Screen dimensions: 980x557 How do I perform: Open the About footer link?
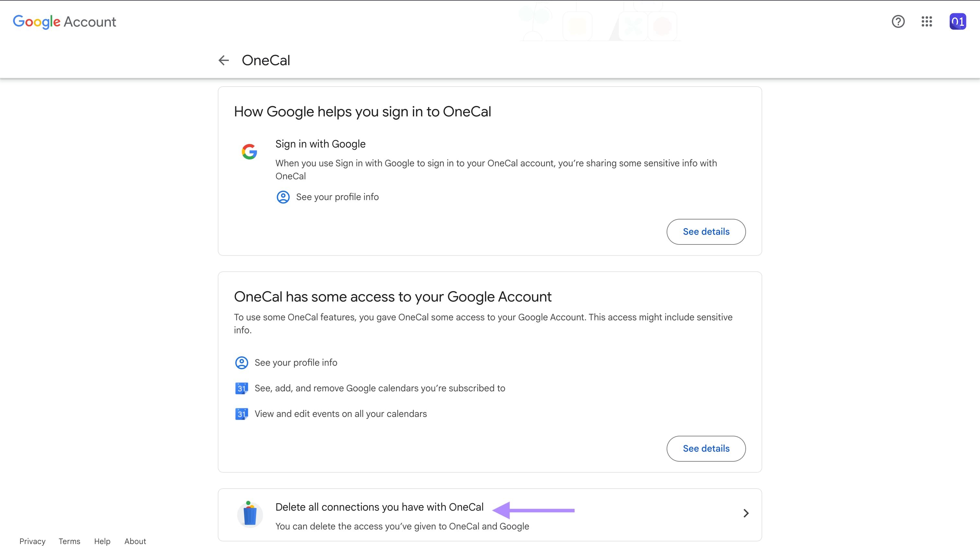pos(134,541)
